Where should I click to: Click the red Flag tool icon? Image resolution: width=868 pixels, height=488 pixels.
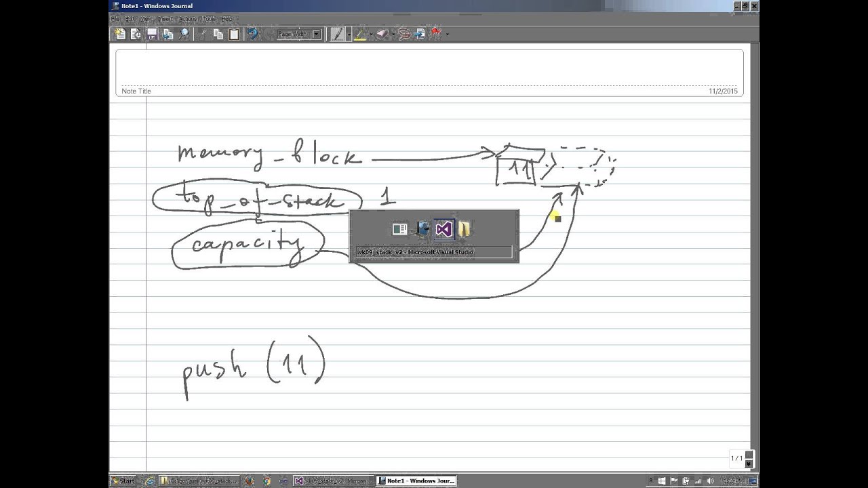click(x=436, y=33)
